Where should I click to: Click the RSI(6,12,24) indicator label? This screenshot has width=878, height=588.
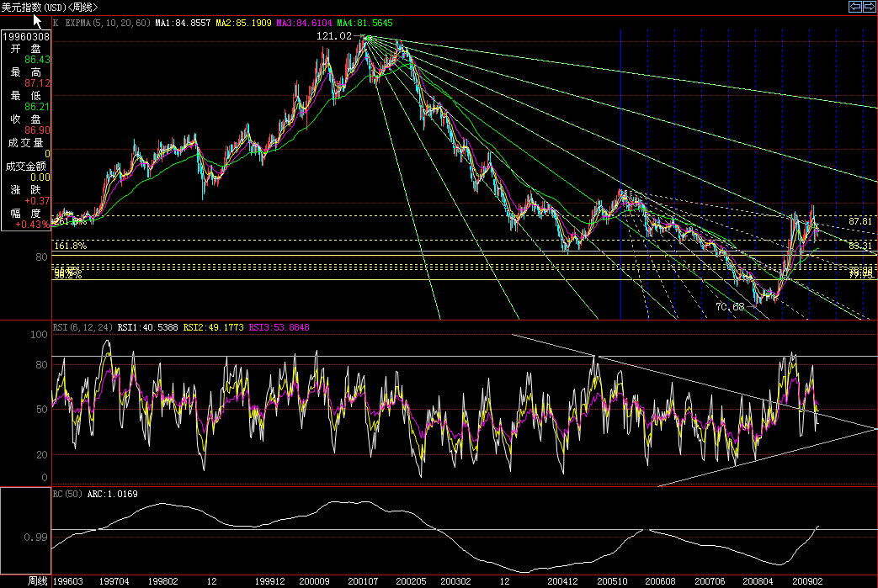click(x=82, y=327)
